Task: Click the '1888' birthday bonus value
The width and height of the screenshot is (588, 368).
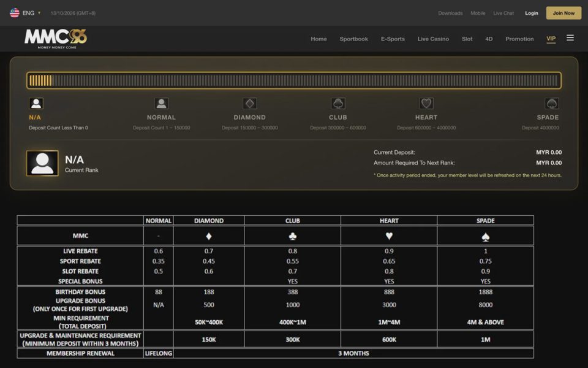Action: [x=485, y=292]
